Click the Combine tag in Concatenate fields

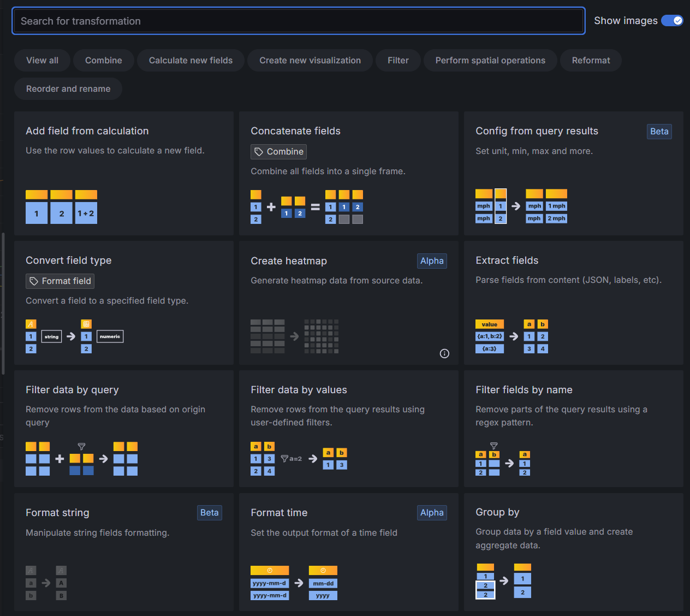tap(279, 152)
